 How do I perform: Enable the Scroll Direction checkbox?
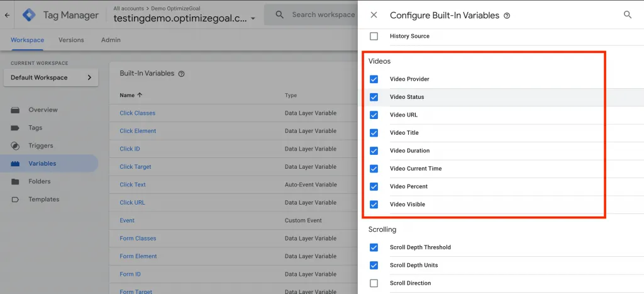pos(374,283)
